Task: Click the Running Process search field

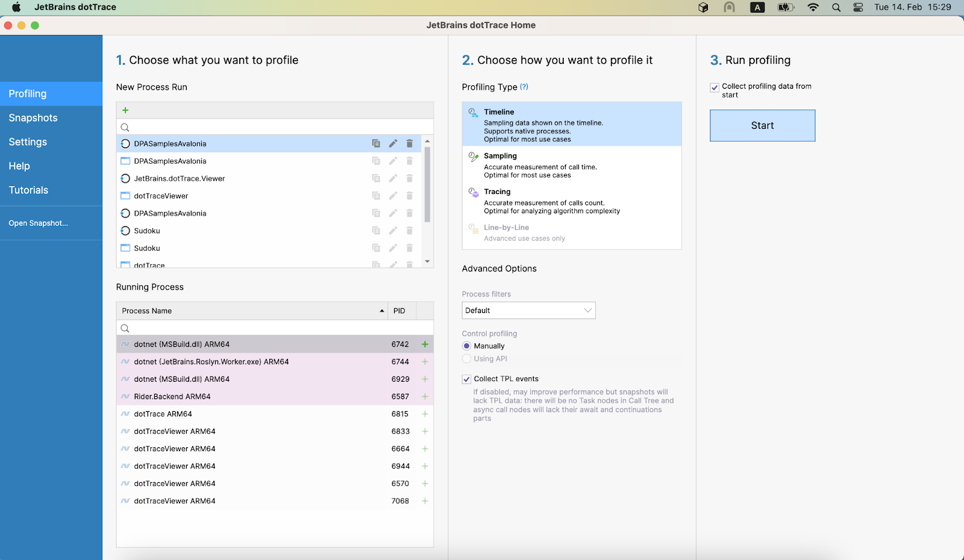Action: 275,328
